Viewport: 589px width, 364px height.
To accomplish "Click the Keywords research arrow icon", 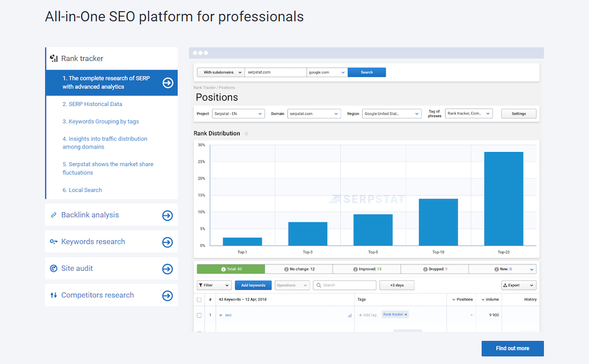I will [168, 242].
